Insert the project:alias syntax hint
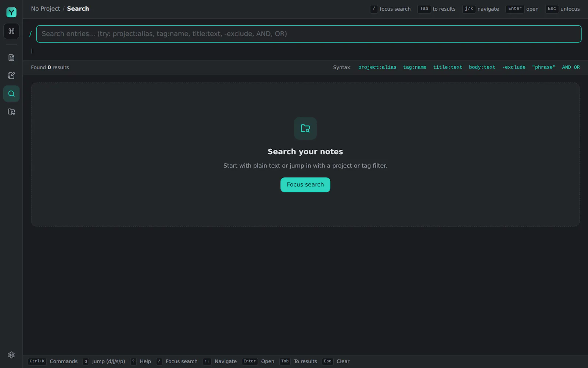The height and width of the screenshot is (368, 588). pos(377,67)
